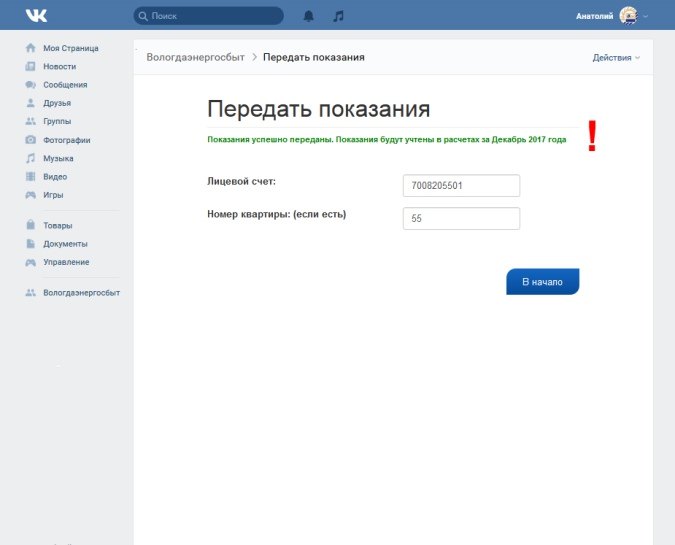Open Товары in sidebar
Image resolution: width=675 pixels, height=545 pixels.
pos(58,226)
